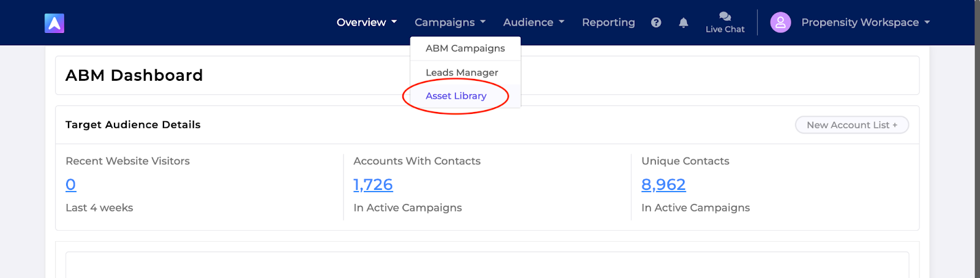Open the Recent Website Visitors count link
This screenshot has height=278, width=980.
pos(71,184)
